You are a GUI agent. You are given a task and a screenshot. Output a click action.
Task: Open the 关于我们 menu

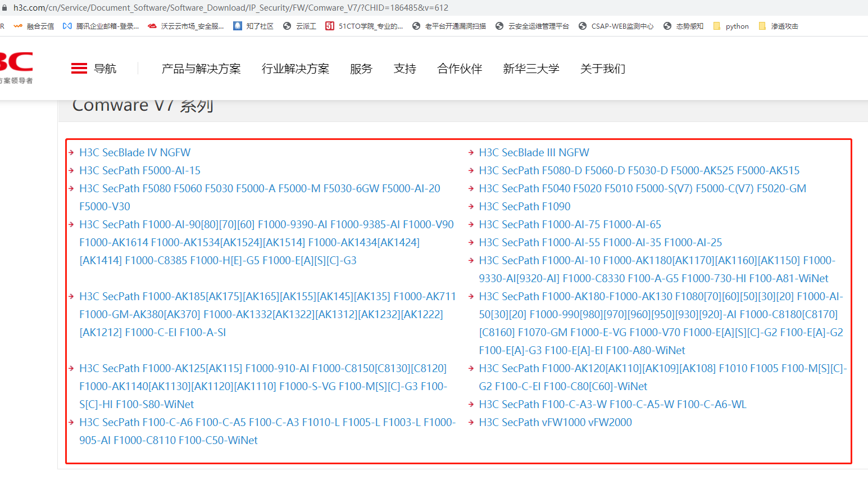point(603,69)
